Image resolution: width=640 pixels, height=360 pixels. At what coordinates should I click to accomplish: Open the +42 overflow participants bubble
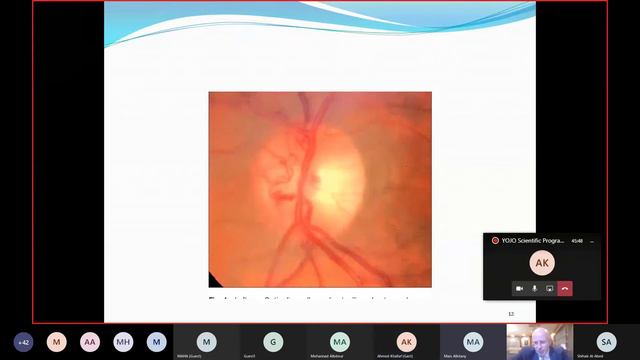pyautogui.click(x=23, y=342)
